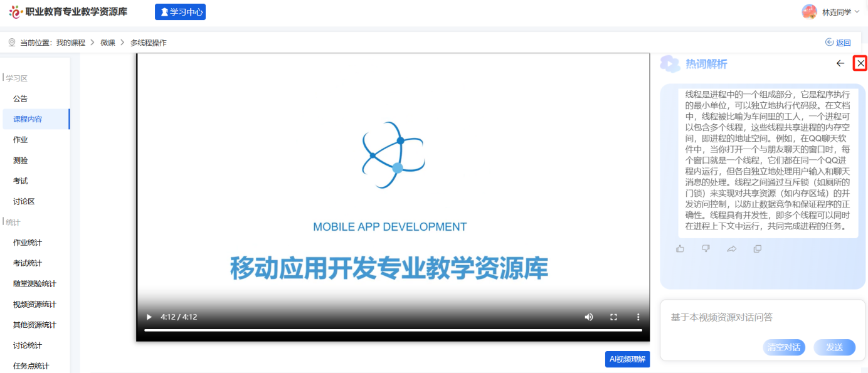Open 作业 in the sidebar
Screen dimensions: 868x373
pos(21,140)
